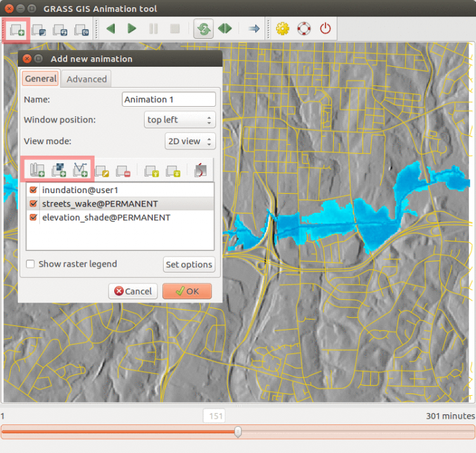Select inundation@user1 layer row
The width and height of the screenshot is (476, 453).
click(x=120, y=190)
